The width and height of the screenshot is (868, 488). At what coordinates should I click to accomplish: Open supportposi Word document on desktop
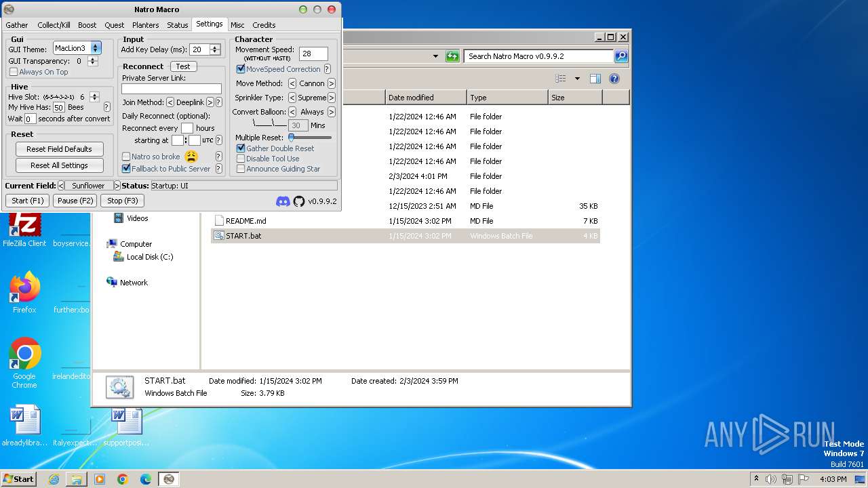point(126,426)
